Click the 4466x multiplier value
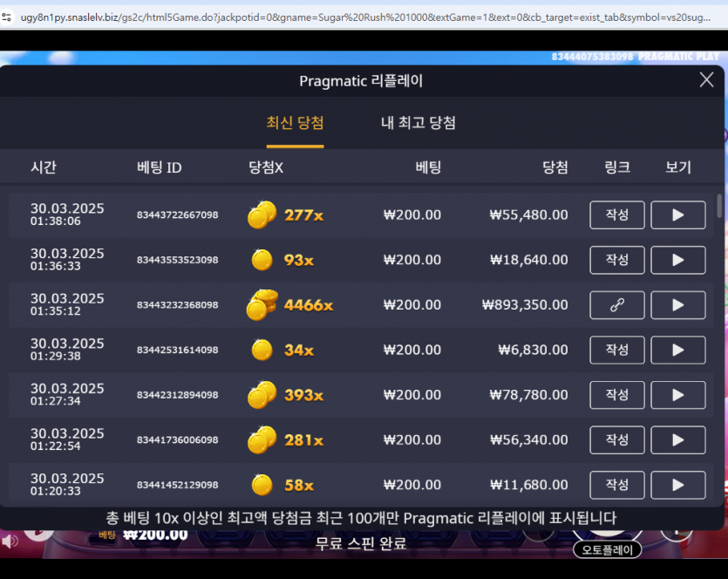728x579 pixels. pos(309,305)
